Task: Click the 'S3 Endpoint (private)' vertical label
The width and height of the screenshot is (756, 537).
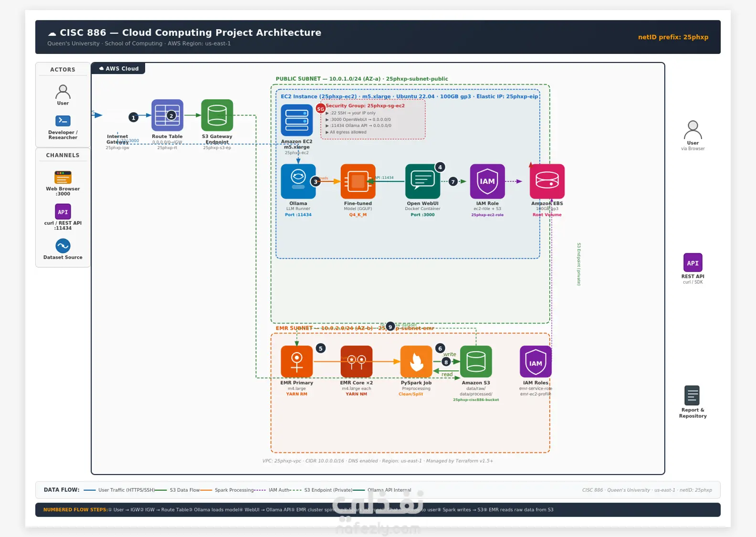Action: (x=579, y=264)
